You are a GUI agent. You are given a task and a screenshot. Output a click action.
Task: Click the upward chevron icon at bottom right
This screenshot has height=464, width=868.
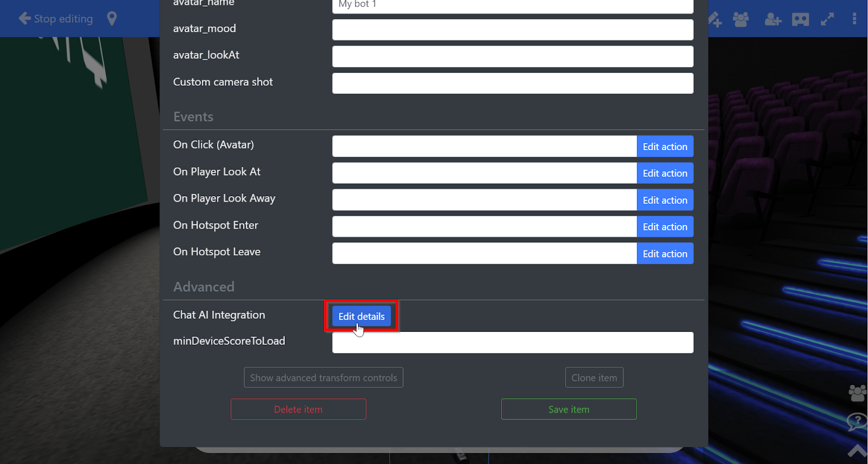tap(858, 450)
